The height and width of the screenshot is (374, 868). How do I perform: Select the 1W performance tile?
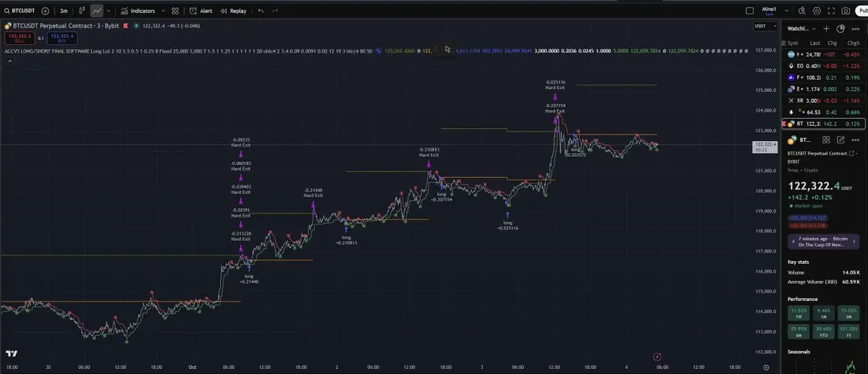799,313
